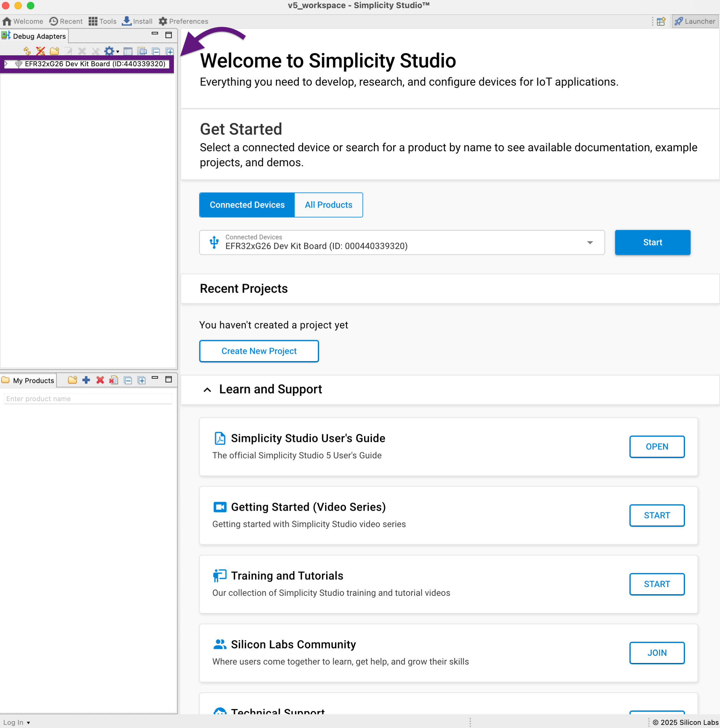Click the "Welcome to Simplicity Studio" heading

[328, 61]
